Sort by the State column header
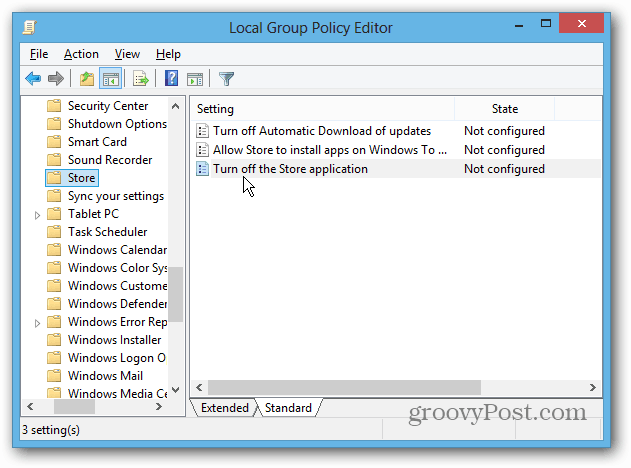This screenshot has height=468, width=631. (505, 109)
